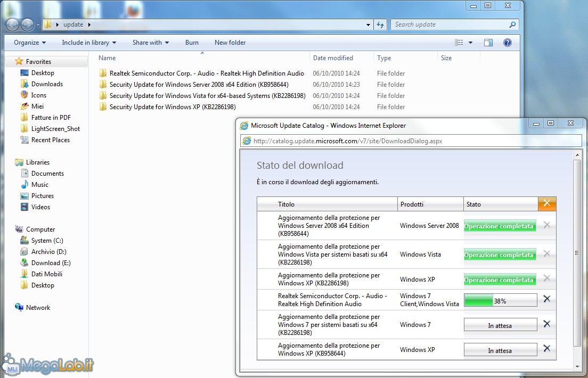Open address bar history dropdown
Image resolution: width=588 pixels, height=378 pixels.
pyautogui.click(x=368, y=24)
